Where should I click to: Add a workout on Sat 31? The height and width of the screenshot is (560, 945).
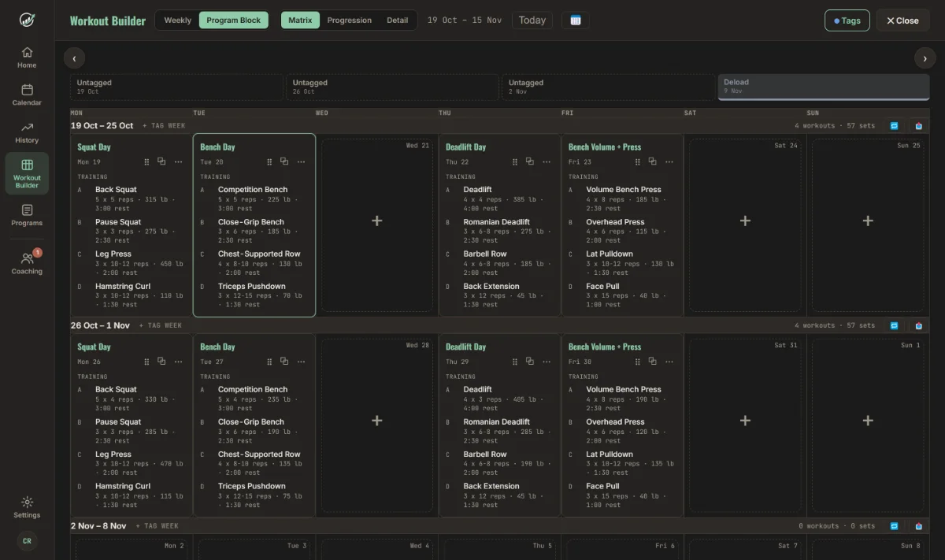tap(745, 421)
